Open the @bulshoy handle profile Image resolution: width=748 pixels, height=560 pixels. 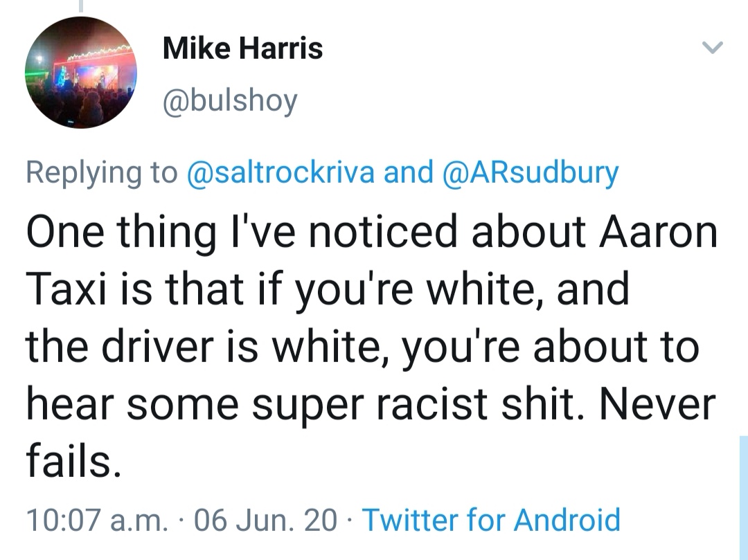pyautogui.click(x=229, y=101)
